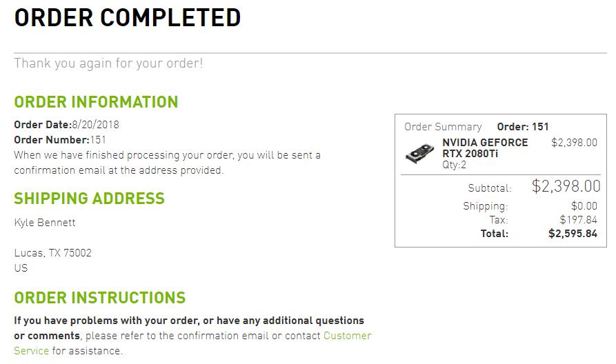616x364 pixels.
Task: Click the Total amount $2,595.84
Action: coord(573,234)
